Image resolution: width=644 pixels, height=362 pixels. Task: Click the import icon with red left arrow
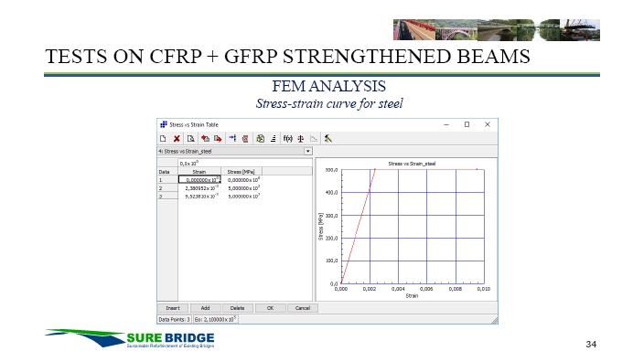[x=205, y=139]
